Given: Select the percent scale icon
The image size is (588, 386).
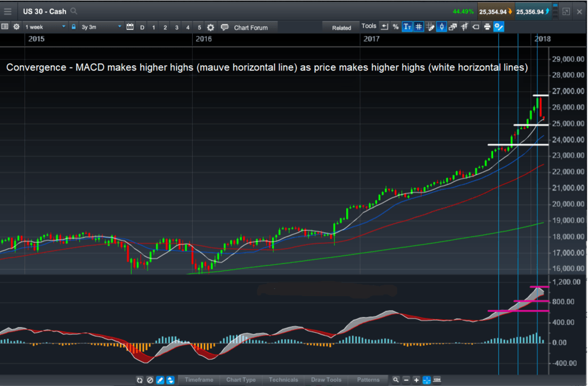Looking at the screenshot, I should 395,27.
